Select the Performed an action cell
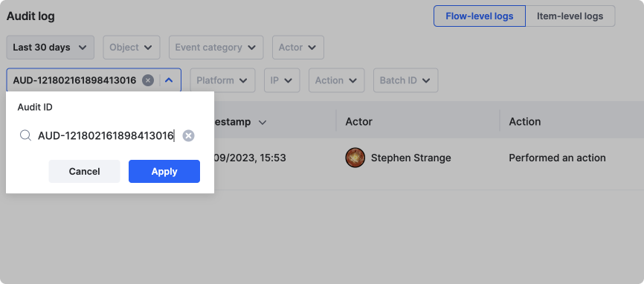The width and height of the screenshot is (644, 284). [x=557, y=158]
